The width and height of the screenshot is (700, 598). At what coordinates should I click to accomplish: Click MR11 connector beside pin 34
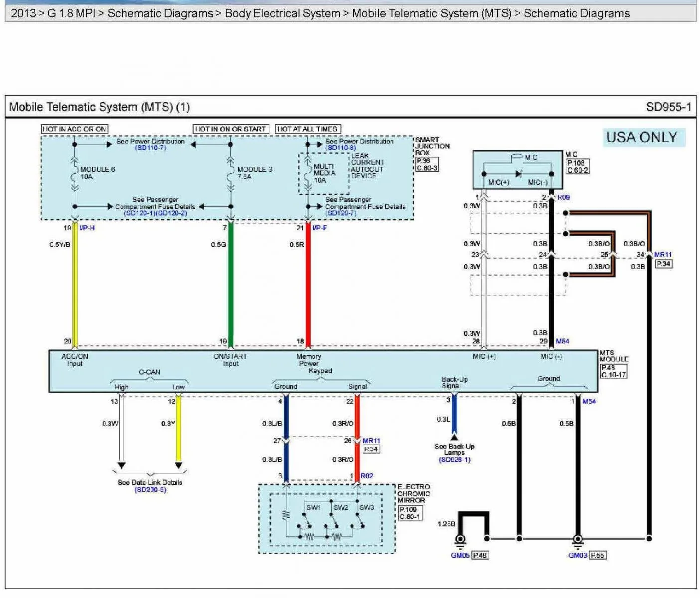tap(663, 255)
